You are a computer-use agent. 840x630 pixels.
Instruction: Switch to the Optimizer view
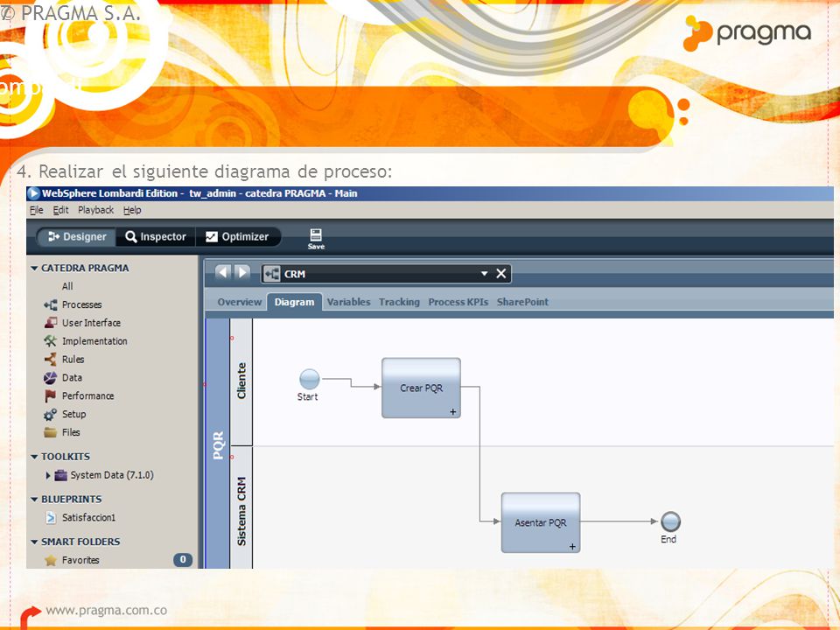(x=237, y=237)
